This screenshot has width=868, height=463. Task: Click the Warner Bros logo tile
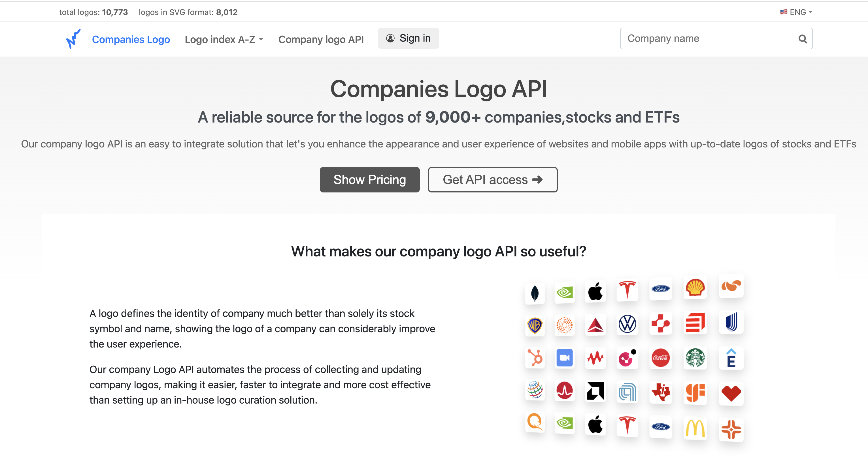click(535, 325)
